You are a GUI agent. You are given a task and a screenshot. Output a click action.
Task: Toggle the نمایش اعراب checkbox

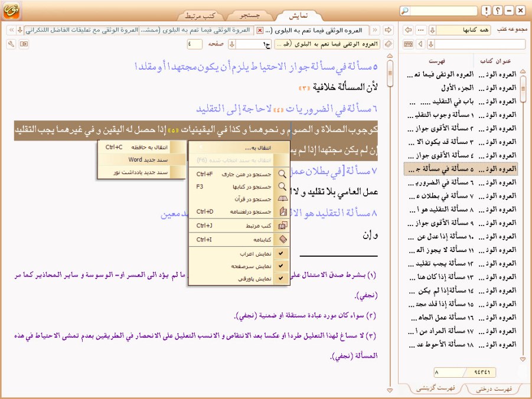tap(281, 253)
